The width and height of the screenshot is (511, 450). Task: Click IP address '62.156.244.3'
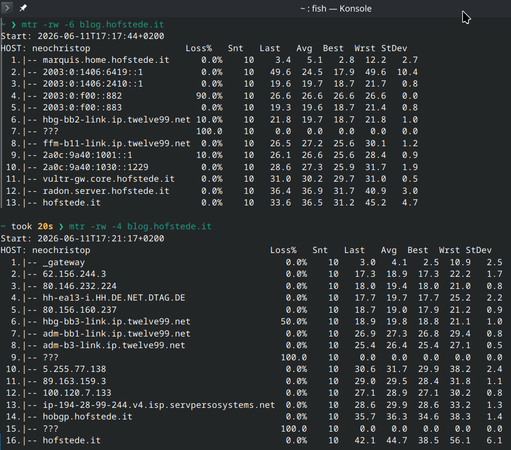point(74,274)
